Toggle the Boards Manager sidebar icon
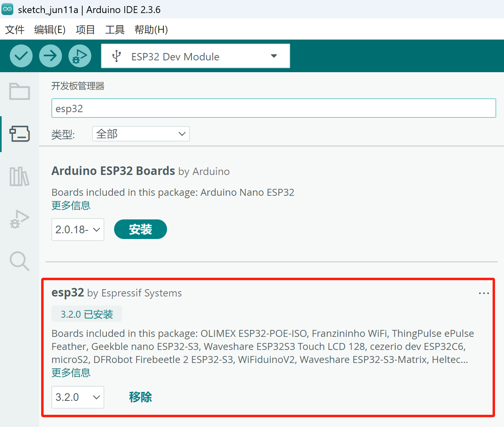Image resolution: width=504 pixels, height=427 pixels. [x=20, y=134]
